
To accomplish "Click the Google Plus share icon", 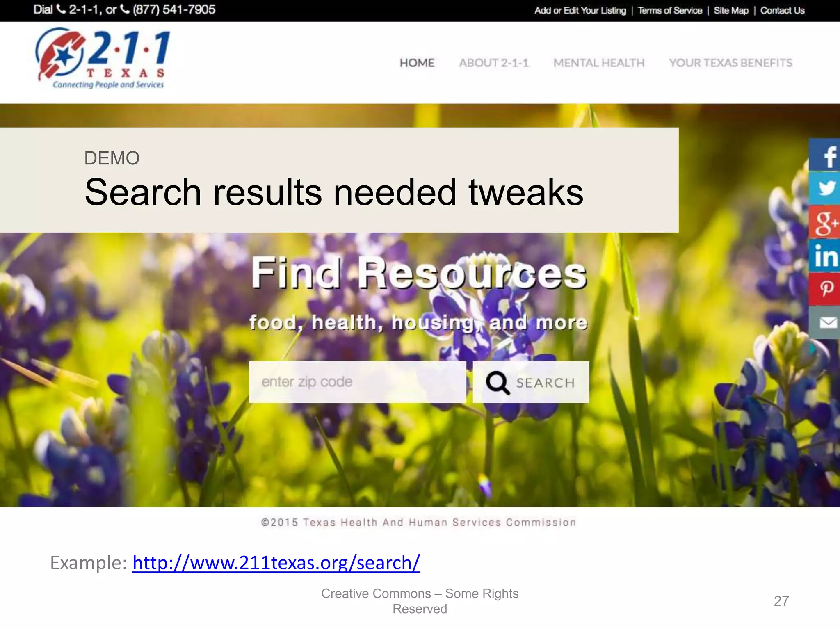I will pos(824,222).
